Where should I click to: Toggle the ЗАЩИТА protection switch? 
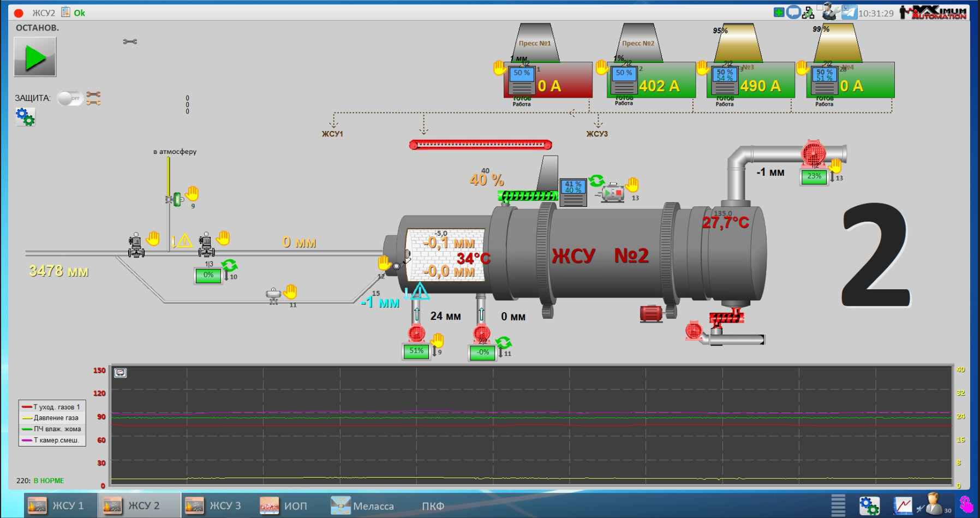pos(69,98)
